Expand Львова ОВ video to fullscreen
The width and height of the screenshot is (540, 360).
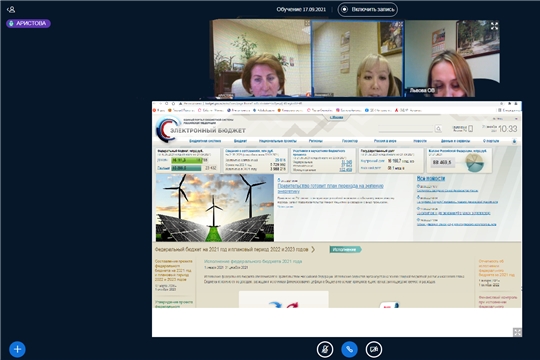494,26
